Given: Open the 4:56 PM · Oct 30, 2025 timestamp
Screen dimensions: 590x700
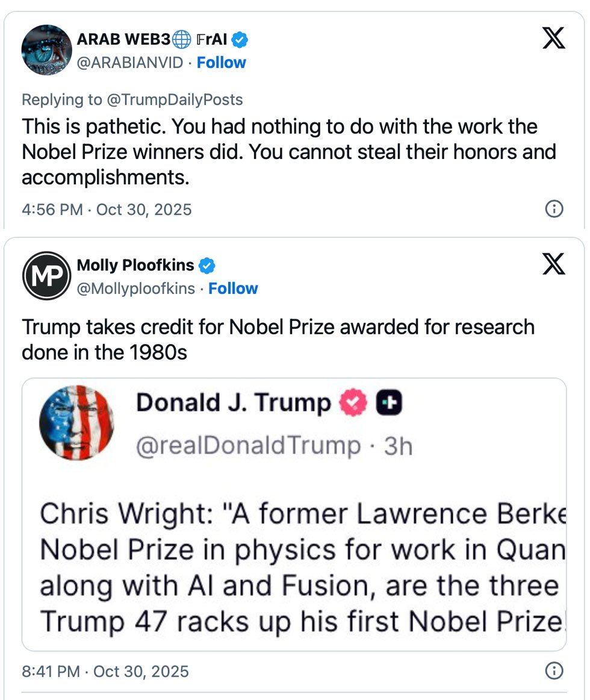Looking at the screenshot, I should tap(107, 210).
